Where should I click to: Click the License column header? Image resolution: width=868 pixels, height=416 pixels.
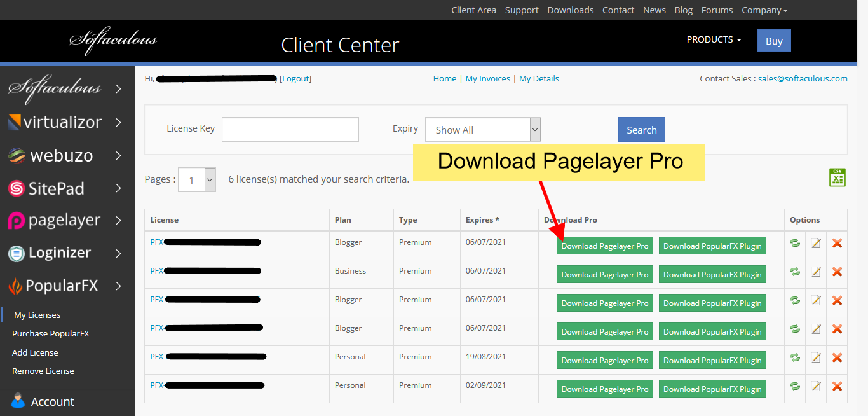click(164, 219)
